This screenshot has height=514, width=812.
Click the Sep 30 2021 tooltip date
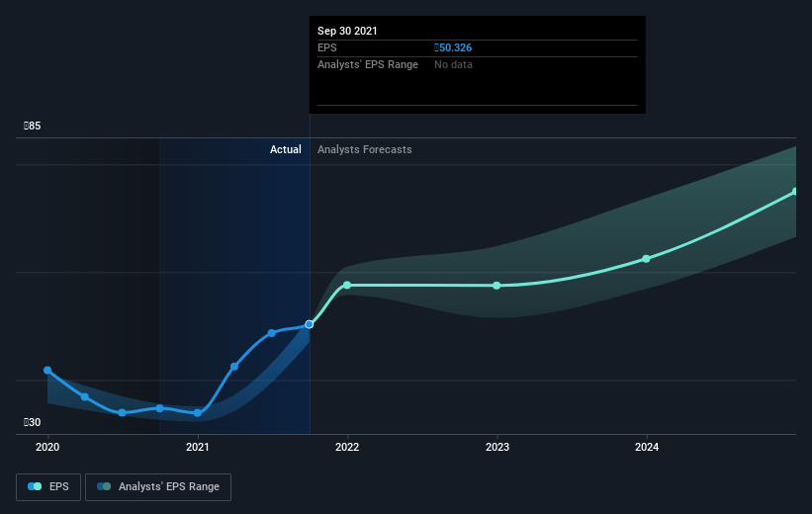click(347, 31)
